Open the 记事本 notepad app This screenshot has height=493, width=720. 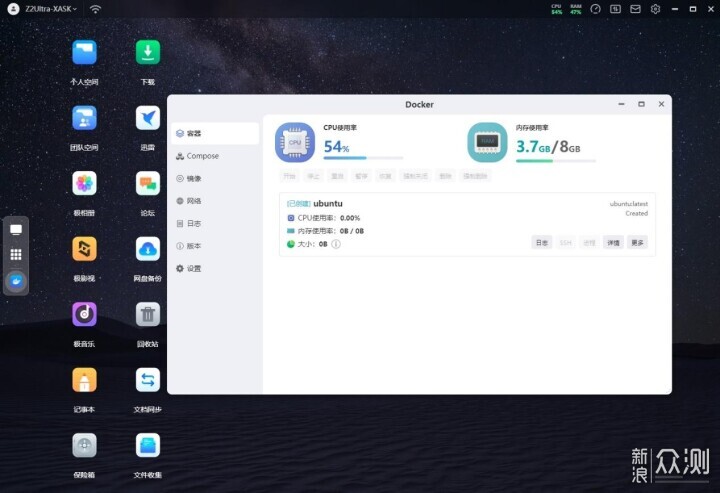[84, 380]
